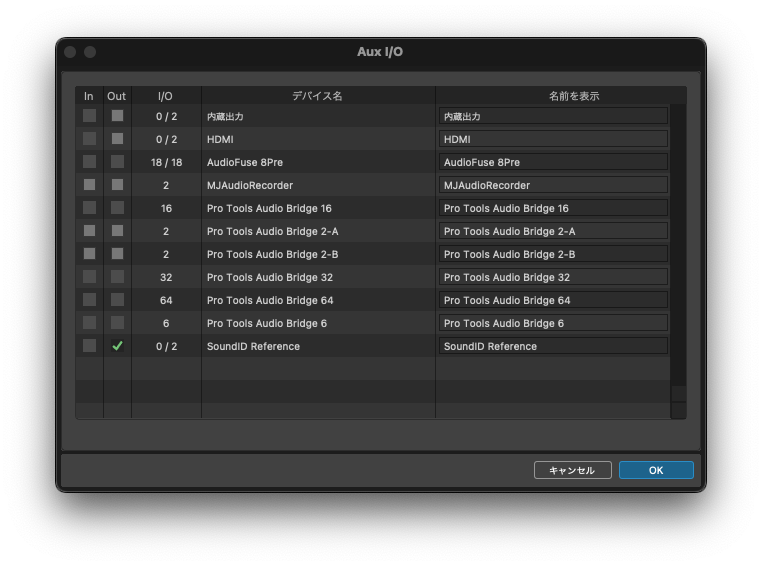The width and height of the screenshot is (762, 566).
Task: Click the vertical scrollbar of the device list
Action: tap(678, 250)
